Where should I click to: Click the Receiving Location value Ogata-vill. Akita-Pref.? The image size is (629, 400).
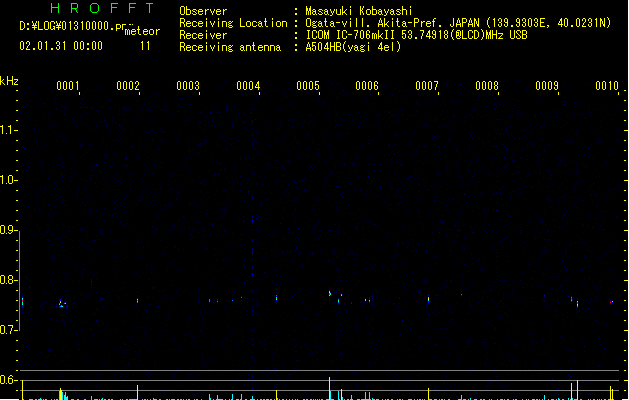point(375,23)
